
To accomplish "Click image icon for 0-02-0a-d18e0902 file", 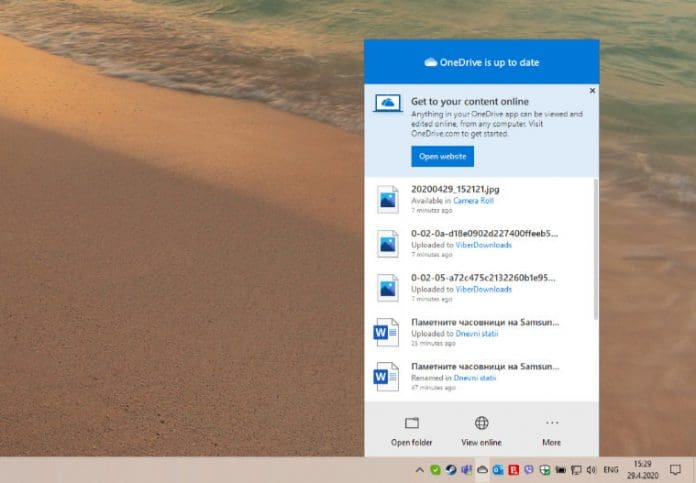I will (388, 244).
